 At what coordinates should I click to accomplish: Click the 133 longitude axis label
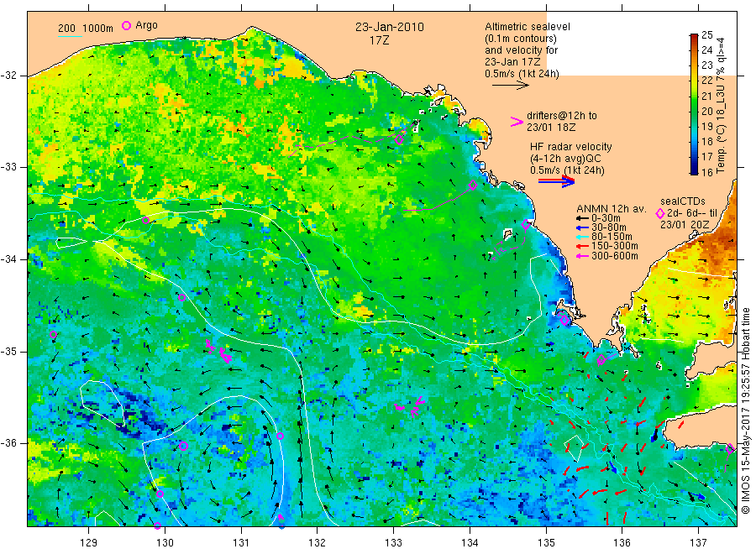point(393,543)
